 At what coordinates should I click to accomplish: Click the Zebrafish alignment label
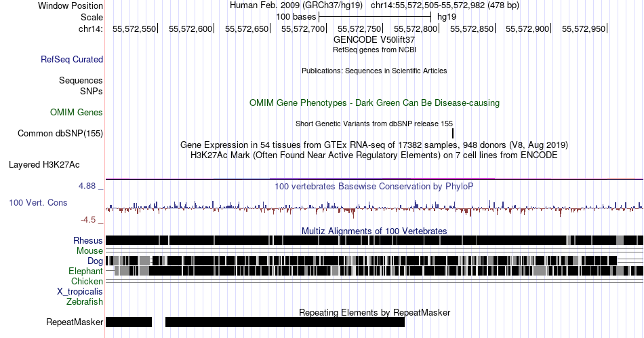pos(85,301)
